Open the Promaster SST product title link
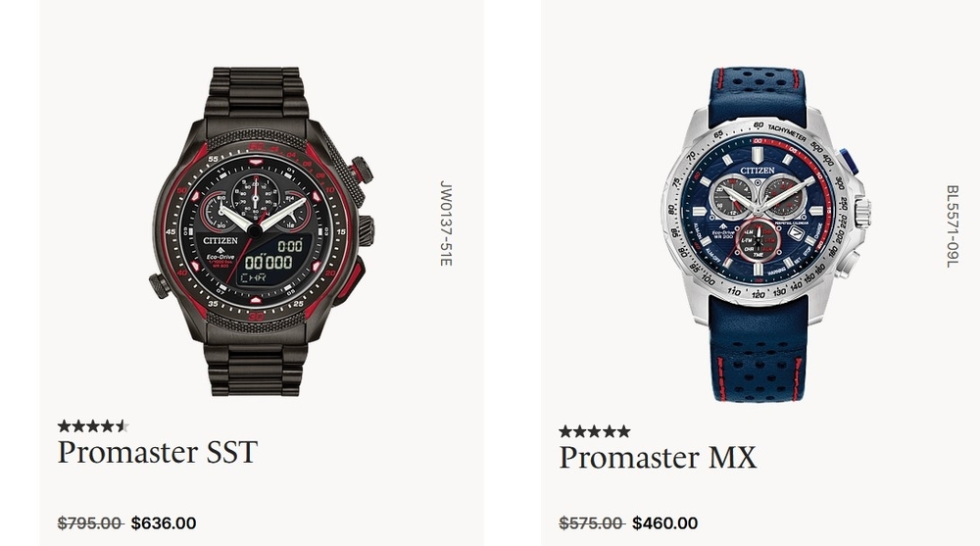The width and height of the screenshot is (980, 546). point(158,452)
